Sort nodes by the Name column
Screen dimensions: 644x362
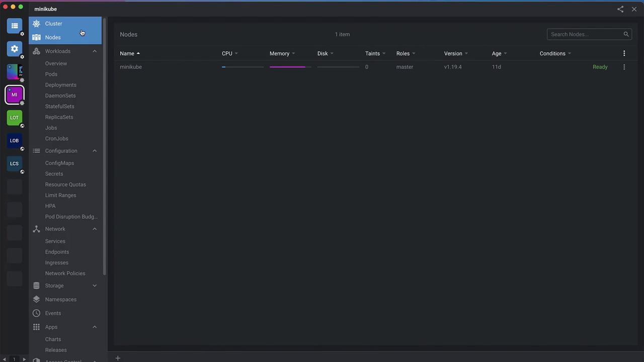pos(130,53)
